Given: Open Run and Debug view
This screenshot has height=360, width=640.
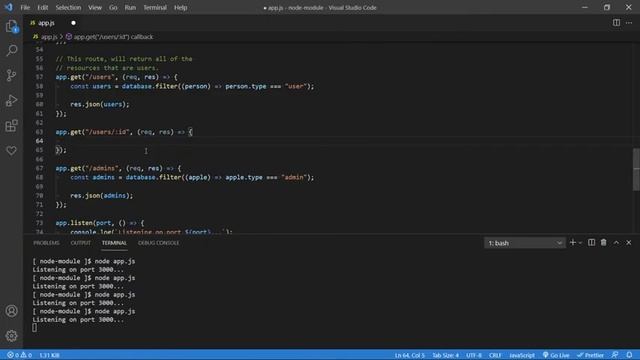Looking at the screenshot, I should pyautogui.click(x=11, y=100).
